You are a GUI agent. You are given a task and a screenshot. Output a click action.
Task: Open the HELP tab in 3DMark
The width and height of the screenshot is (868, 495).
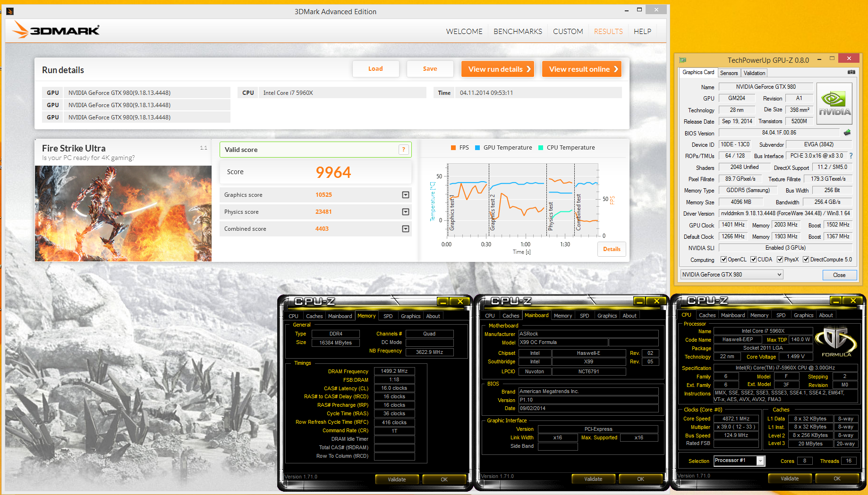click(x=642, y=31)
